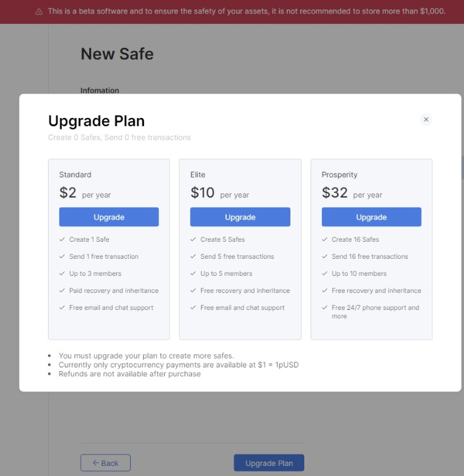Upgrade to the Elite plan

[240, 217]
